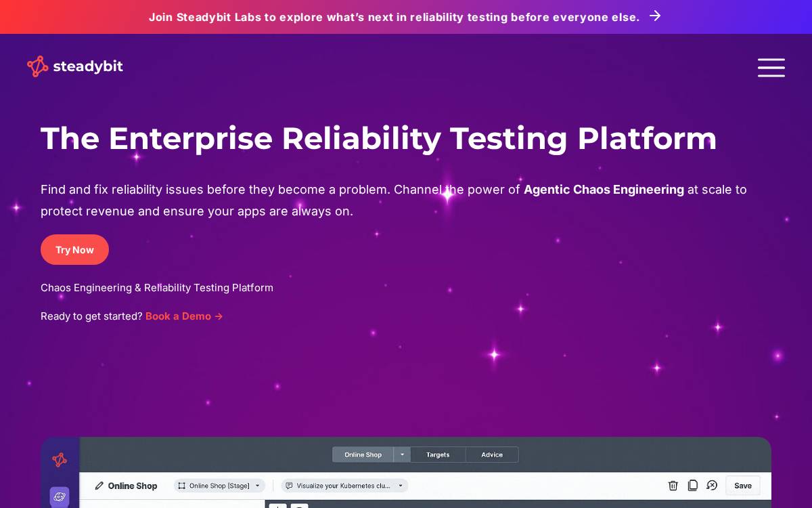
Task: Click the pencil edit icon beside Online Shop
Action: (x=99, y=486)
